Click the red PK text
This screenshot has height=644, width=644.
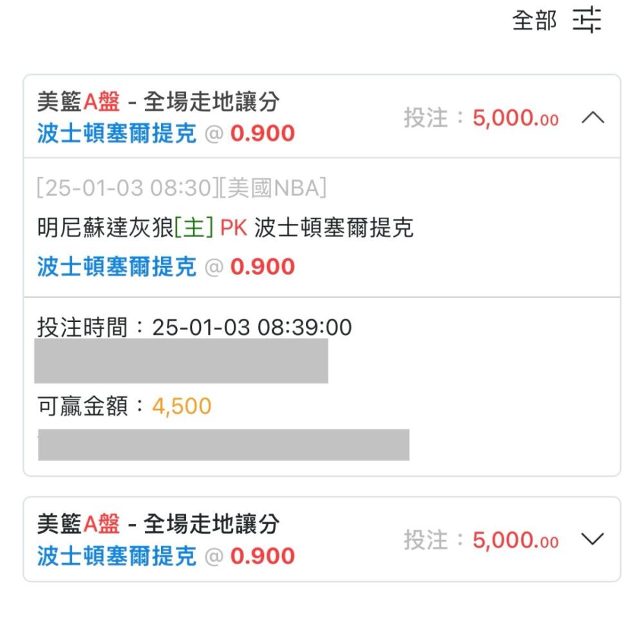coord(234,227)
